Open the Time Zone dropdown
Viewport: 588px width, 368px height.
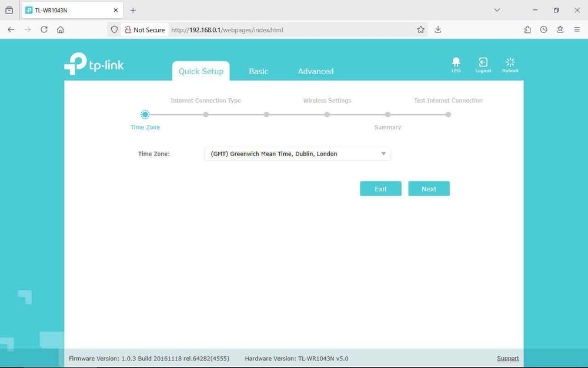(x=298, y=154)
